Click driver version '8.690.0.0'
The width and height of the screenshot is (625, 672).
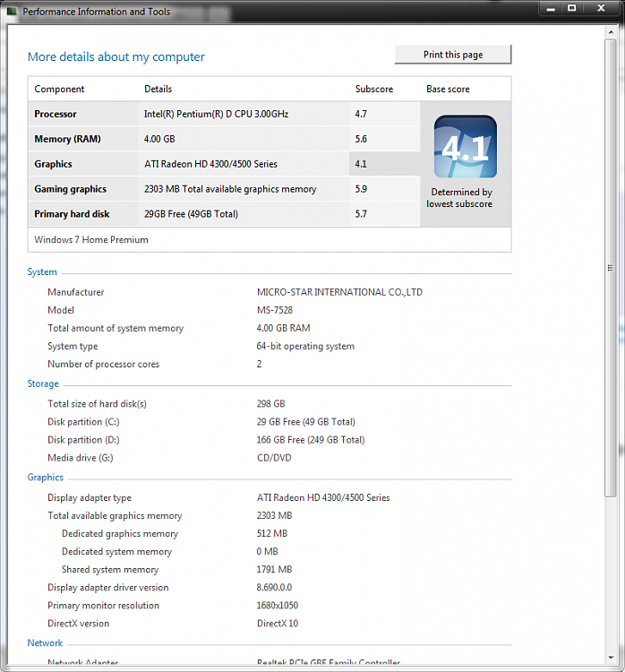[274, 588]
